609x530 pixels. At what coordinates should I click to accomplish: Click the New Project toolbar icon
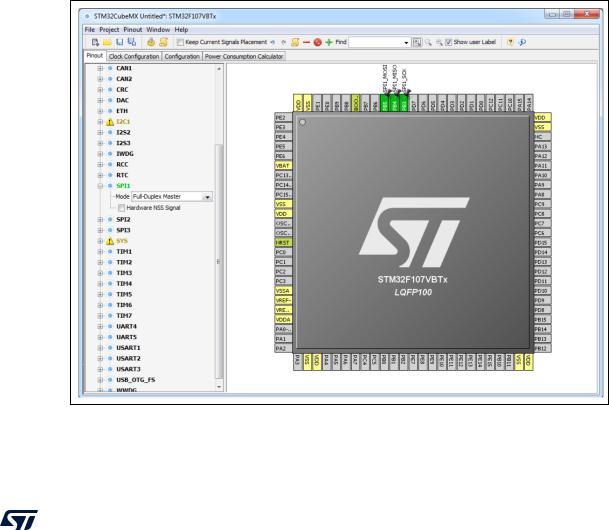pos(95,42)
